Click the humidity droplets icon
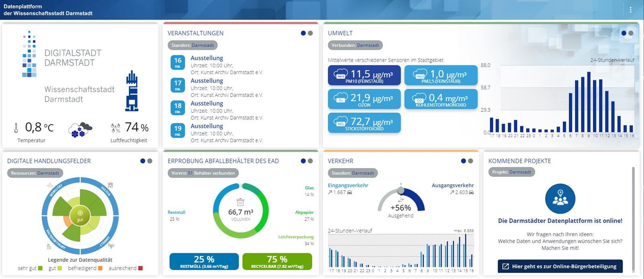Image resolution: width=644 pixels, height=279 pixels. [116, 128]
